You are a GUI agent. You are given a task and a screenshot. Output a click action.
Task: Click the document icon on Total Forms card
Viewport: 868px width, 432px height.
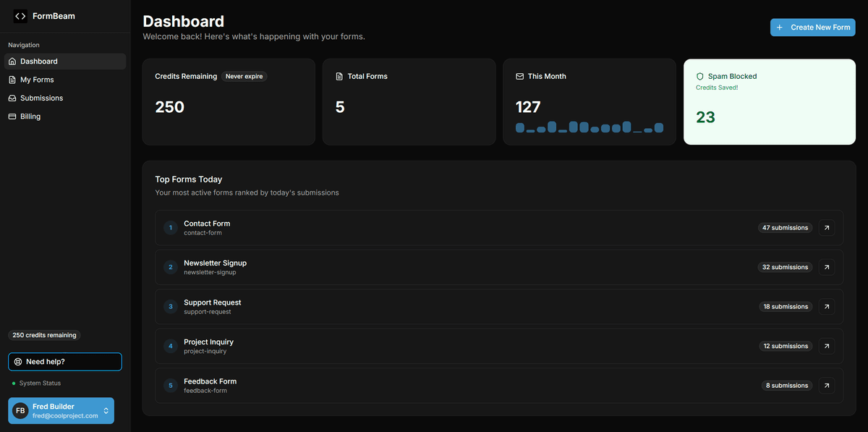click(338, 75)
